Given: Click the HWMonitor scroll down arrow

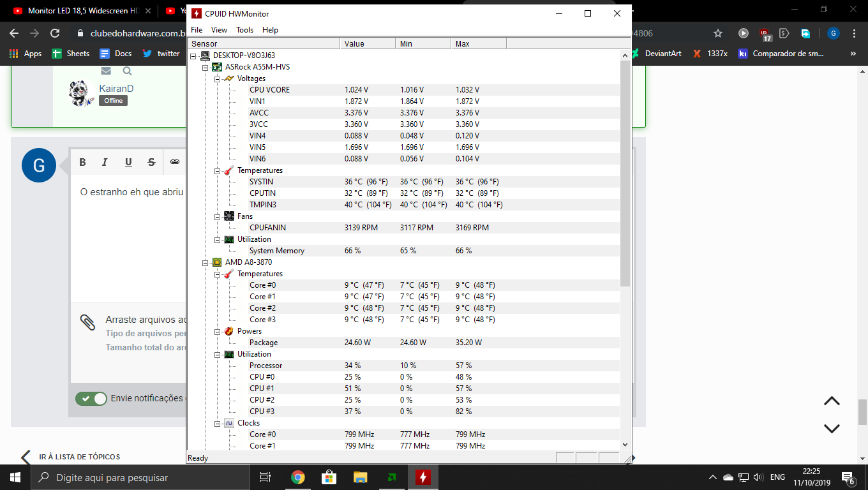Looking at the screenshot, I should click(625, 445).
